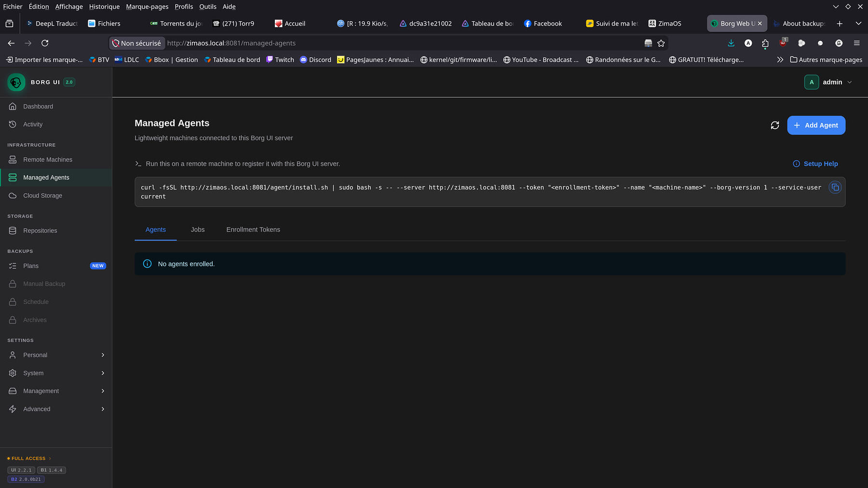Click the B2 2.0.0b21 version badge
The height and width of the screenshot is (488, 868).
point(26,479)
